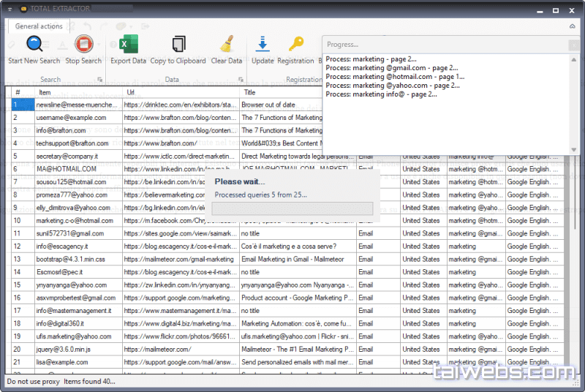Viewport: 585px width, 392px height.
Task: Select the info@escagency.it cell
Action: [x=78, y=246]
